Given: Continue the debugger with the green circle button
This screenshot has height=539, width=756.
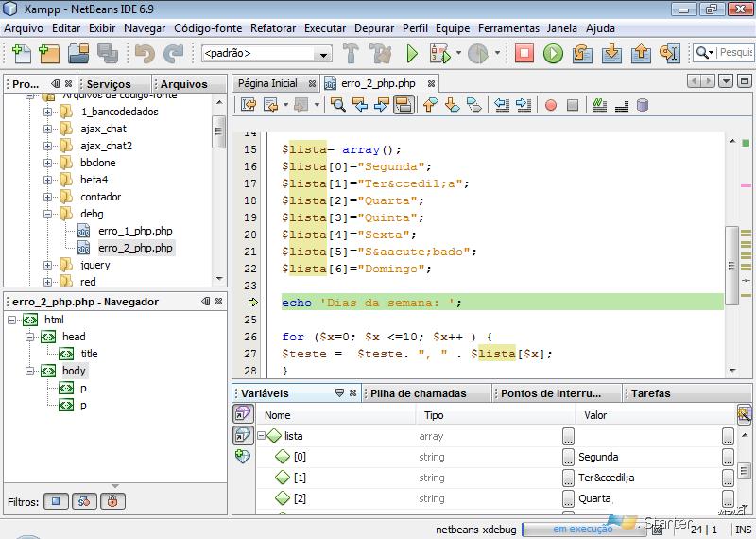Looking at the screenshot, I should pos(553,54).
